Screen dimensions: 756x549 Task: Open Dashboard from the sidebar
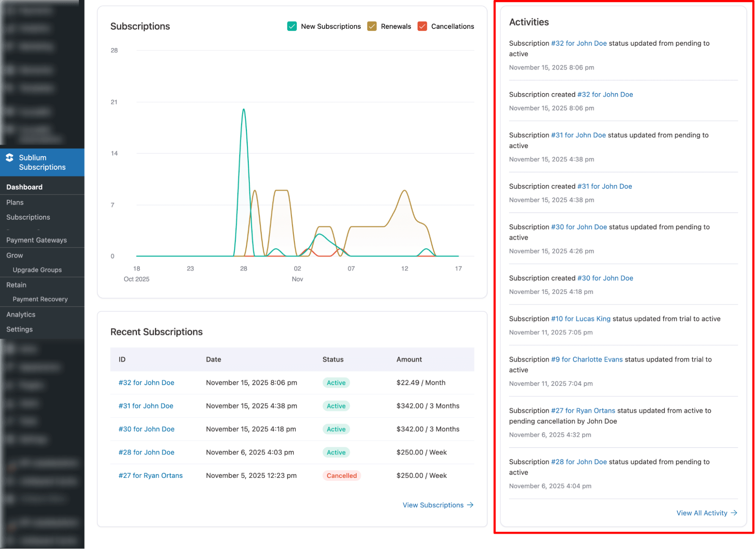[24, 187]
